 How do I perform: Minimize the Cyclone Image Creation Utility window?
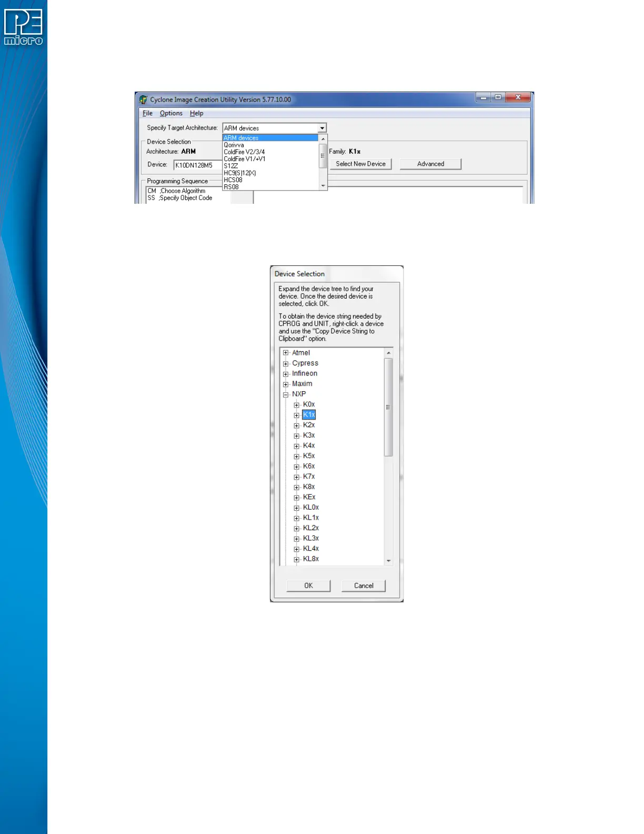coord(484,97)
